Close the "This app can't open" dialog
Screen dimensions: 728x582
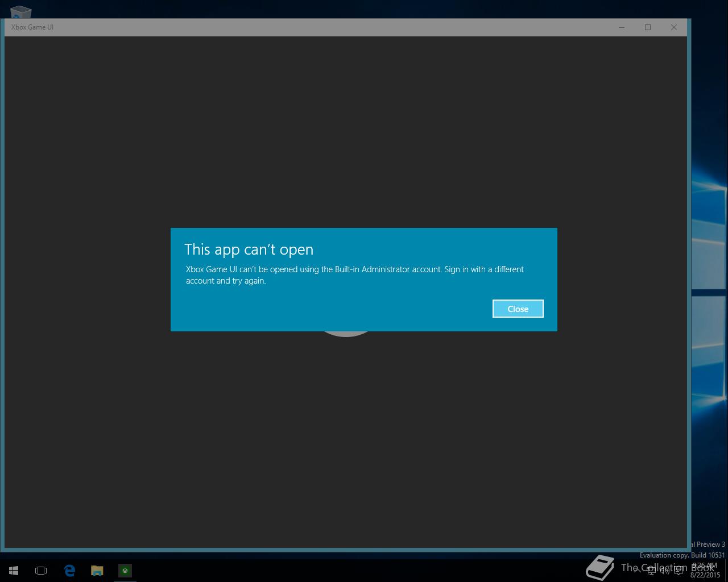[x=518, y=309]
